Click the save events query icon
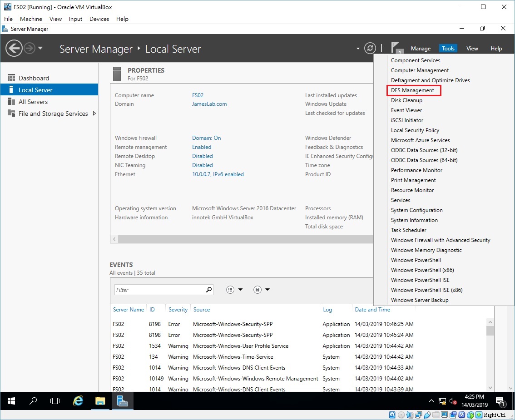Image resolution: width=515 pixels, height=420 pixels. tap(257, 289)
